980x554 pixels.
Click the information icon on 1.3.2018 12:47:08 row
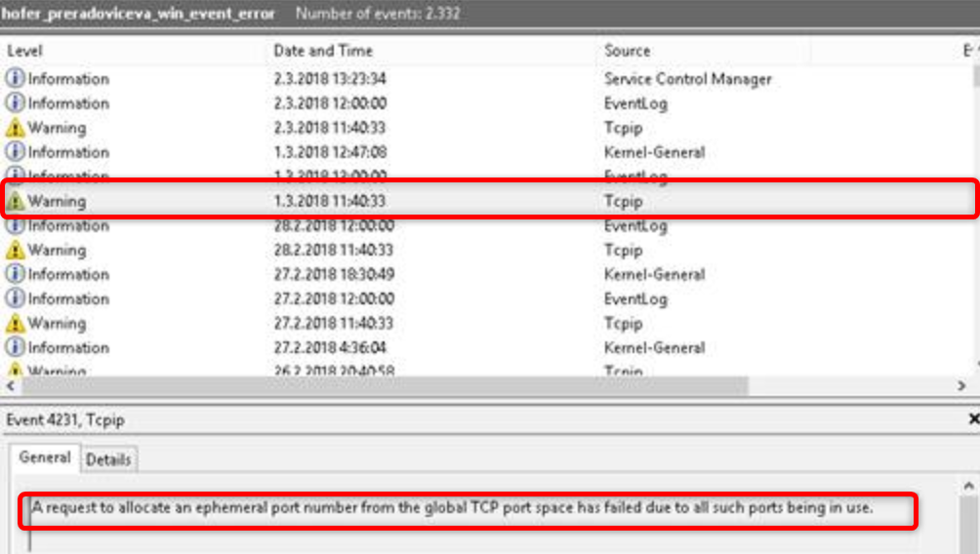coord(15,152)
